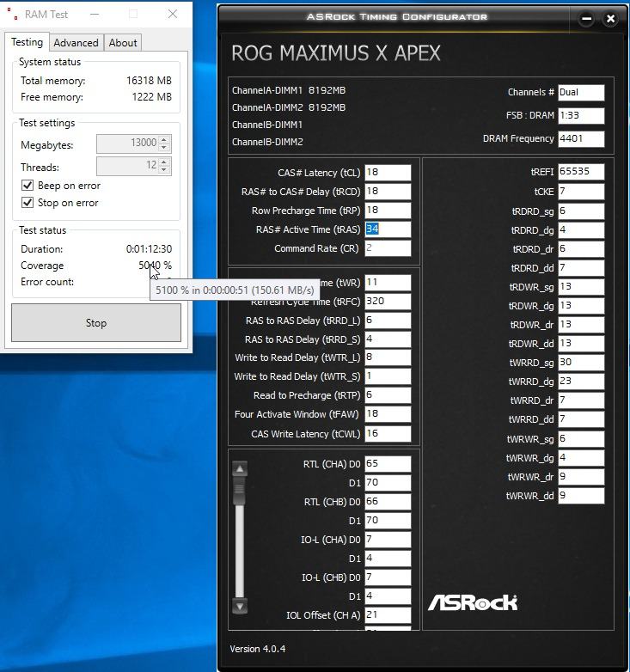Click the tCKE value field
Screen dimensions: 630x672
click(581, 191)
